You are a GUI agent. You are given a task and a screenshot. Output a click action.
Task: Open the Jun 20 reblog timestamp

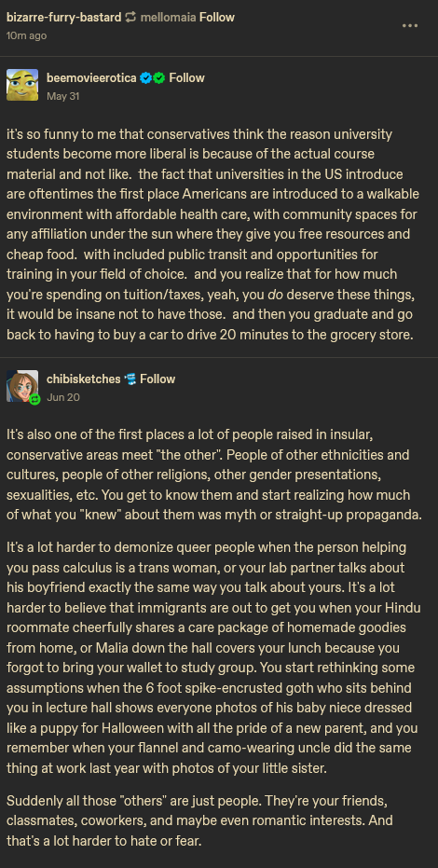click(x=63, y=397)
